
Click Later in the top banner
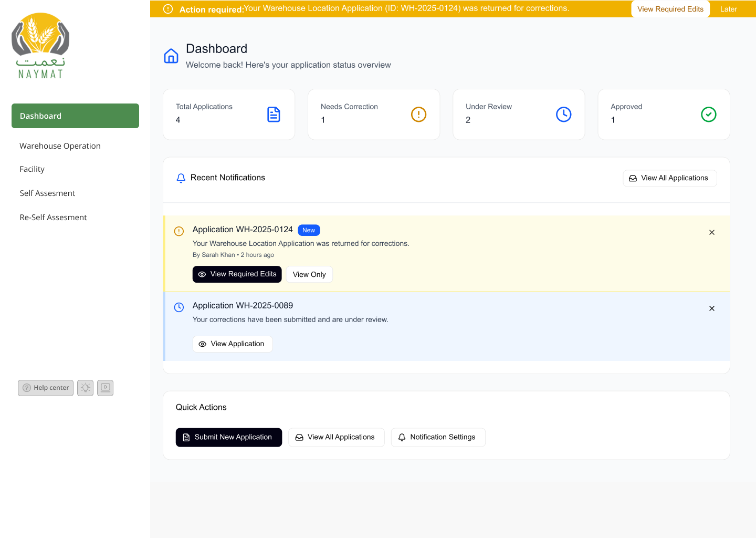point(729,9)
